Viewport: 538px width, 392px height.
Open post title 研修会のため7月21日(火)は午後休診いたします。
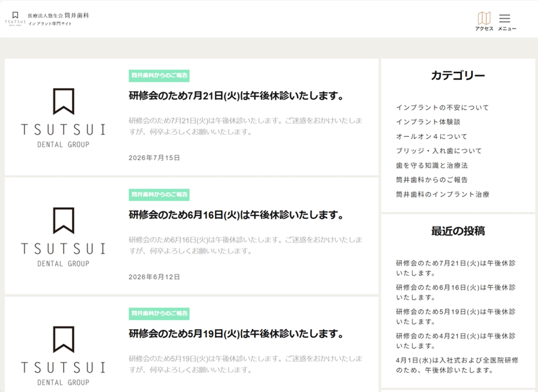pyautogui.click(x=236, y=96)
